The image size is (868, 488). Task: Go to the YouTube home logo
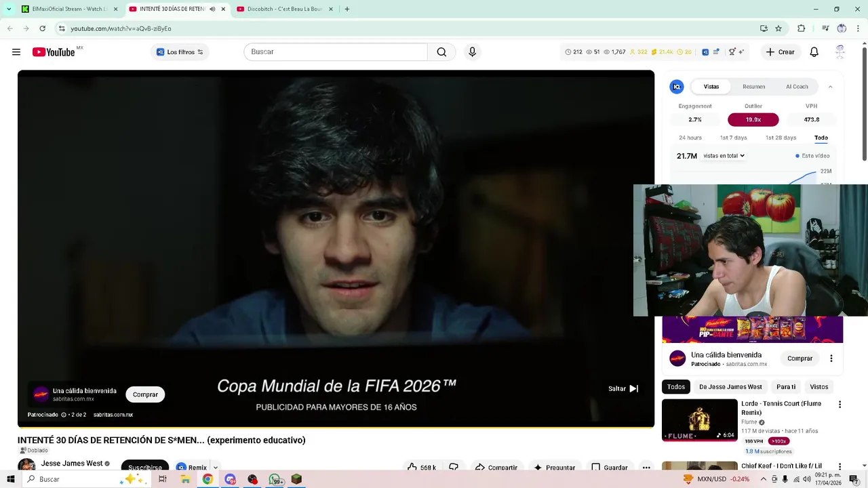(x=54, y=52)
